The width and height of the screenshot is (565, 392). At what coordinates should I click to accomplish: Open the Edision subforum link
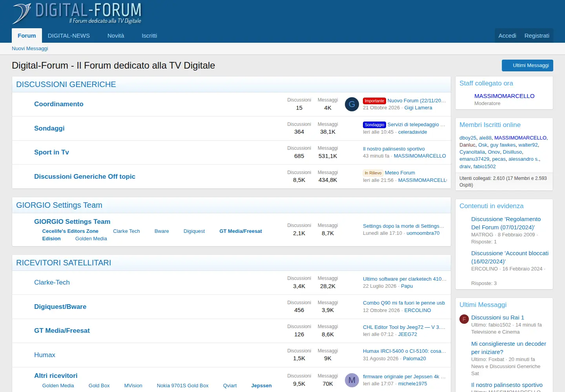(51, 239)
